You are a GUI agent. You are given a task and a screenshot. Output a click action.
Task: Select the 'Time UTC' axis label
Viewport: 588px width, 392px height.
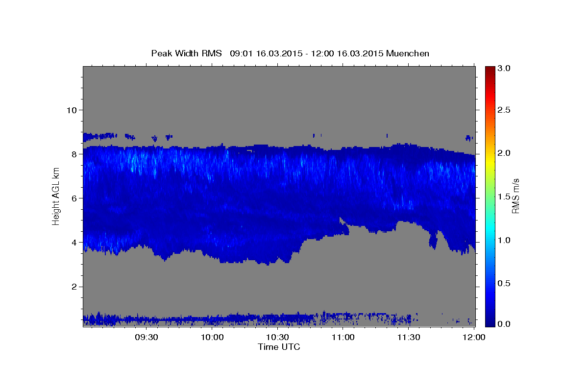[x=279, y=347]
